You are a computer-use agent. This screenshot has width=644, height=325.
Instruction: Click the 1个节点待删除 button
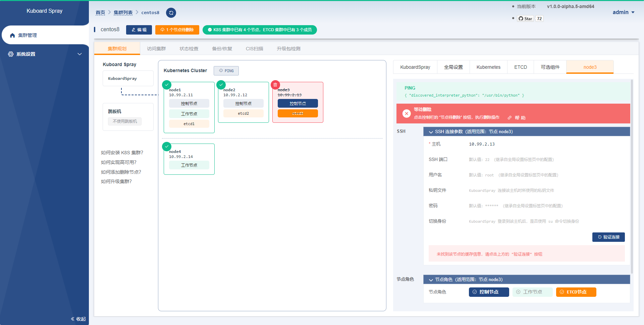(x=177, y=30)
